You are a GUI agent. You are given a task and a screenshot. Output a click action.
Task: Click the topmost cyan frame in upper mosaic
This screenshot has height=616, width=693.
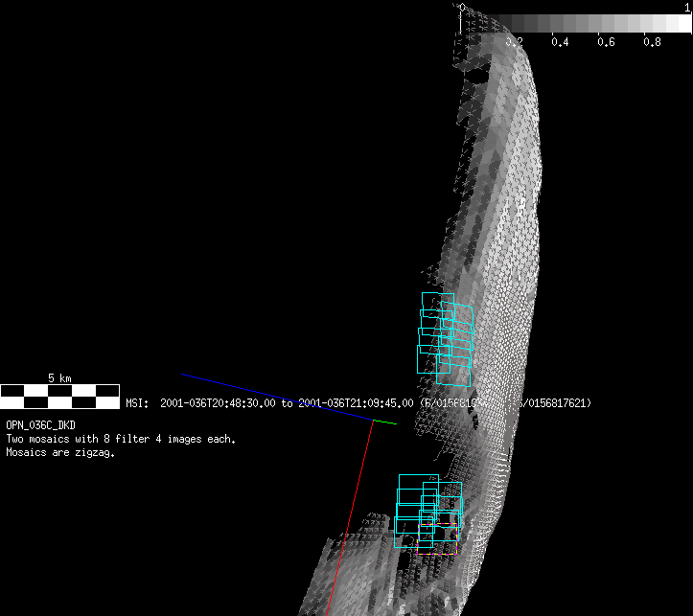tap(437, 301)
